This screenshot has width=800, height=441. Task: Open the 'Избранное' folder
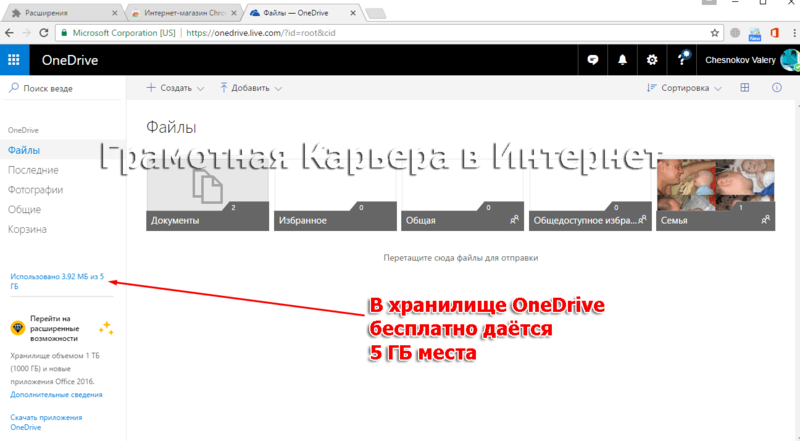(335, 195)
